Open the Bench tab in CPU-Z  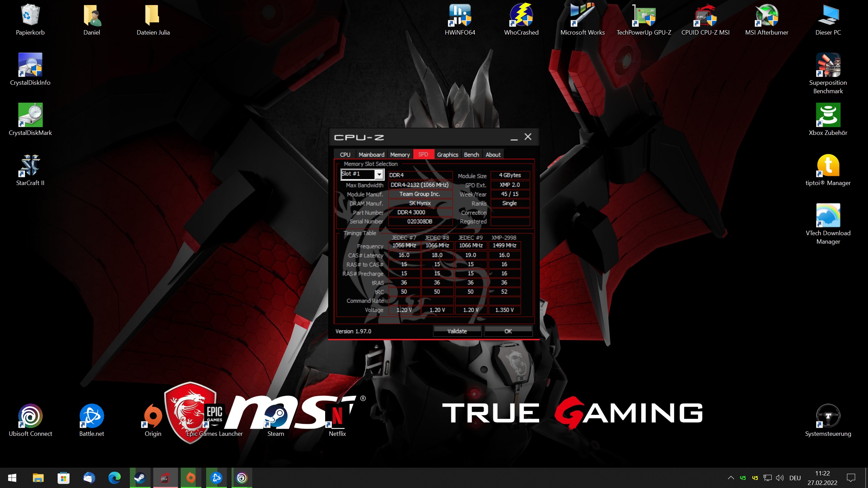471,155
